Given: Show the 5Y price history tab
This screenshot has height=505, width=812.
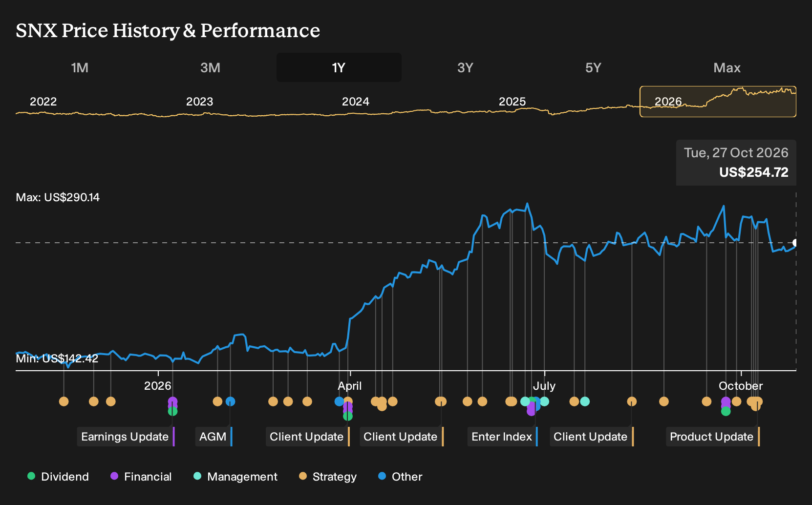Looking at the screenshot, I should pyautogui.click(x=593, y=67).
